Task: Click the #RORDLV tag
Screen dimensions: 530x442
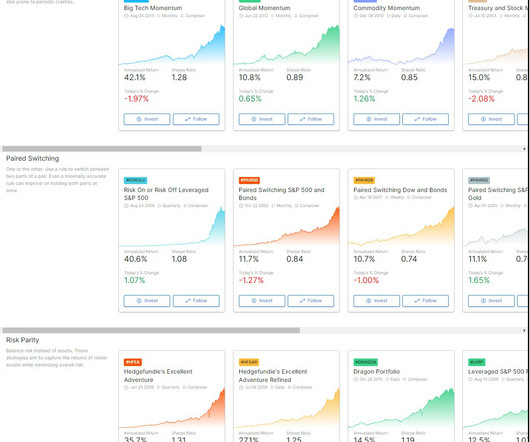Action: click(x=135, y=180)
